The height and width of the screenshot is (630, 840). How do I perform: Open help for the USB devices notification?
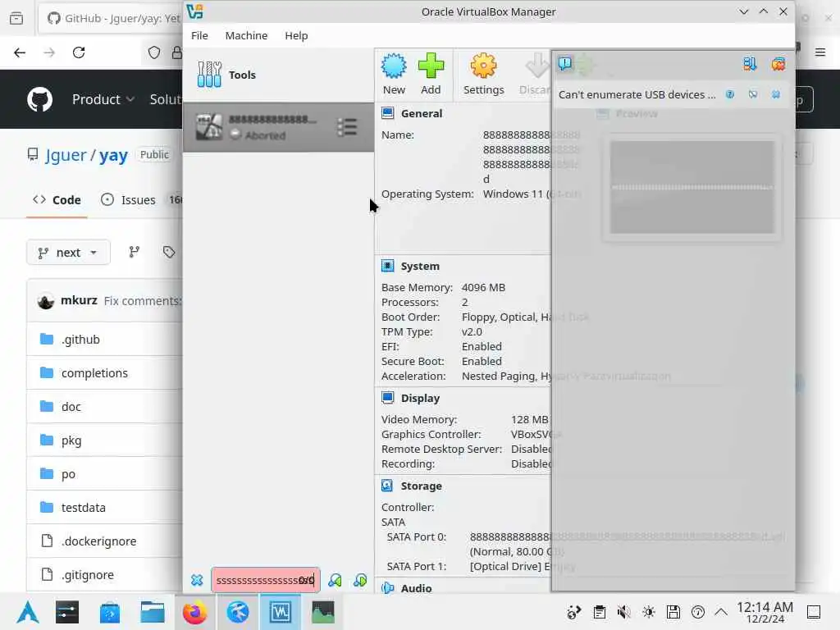[x=729, y=95]
